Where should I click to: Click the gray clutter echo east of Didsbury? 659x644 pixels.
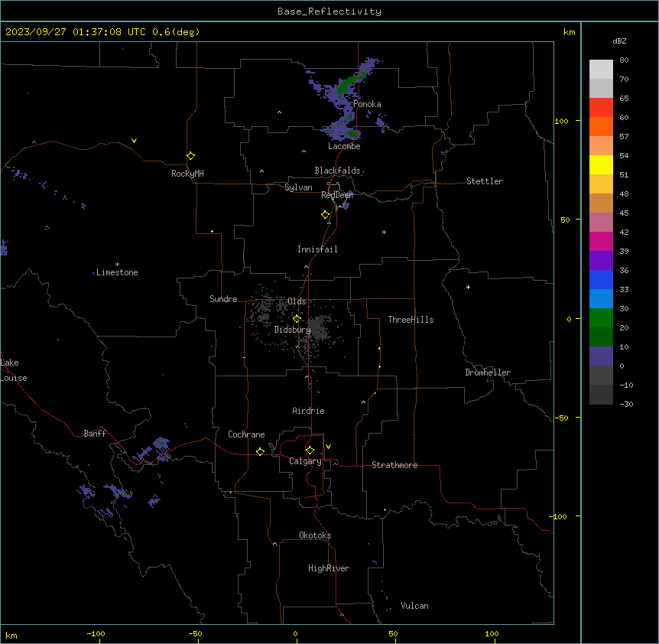320,329
